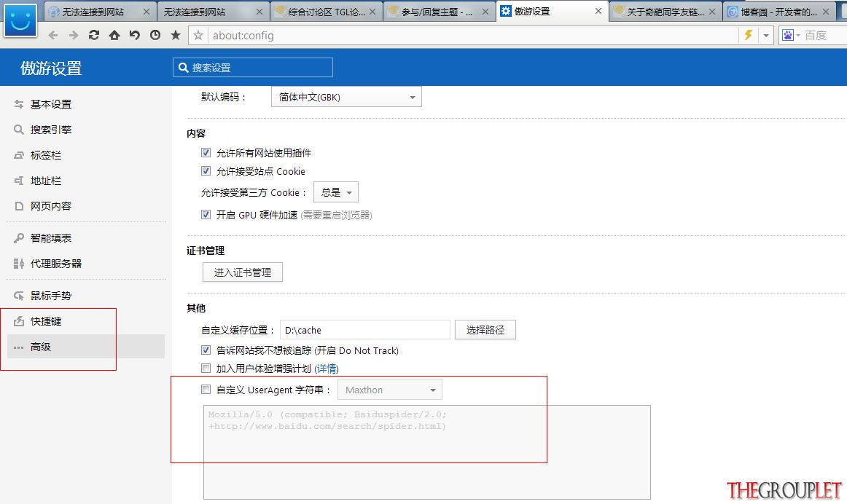Image resolution: width=847 pixels, height=504 pixels.
Task: Go back with the back arrow
Action: tap(53, 36)
